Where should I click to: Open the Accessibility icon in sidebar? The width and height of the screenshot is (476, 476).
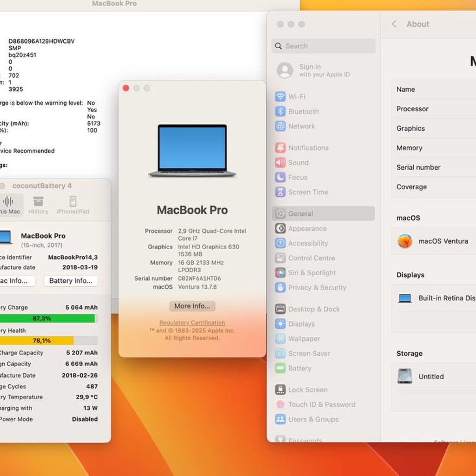click(280, 243)
